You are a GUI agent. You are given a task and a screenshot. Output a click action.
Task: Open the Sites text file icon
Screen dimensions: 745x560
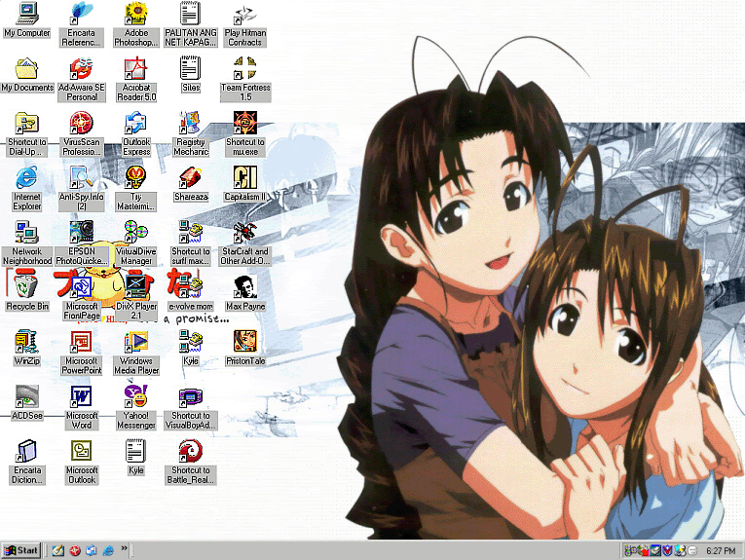190,68
